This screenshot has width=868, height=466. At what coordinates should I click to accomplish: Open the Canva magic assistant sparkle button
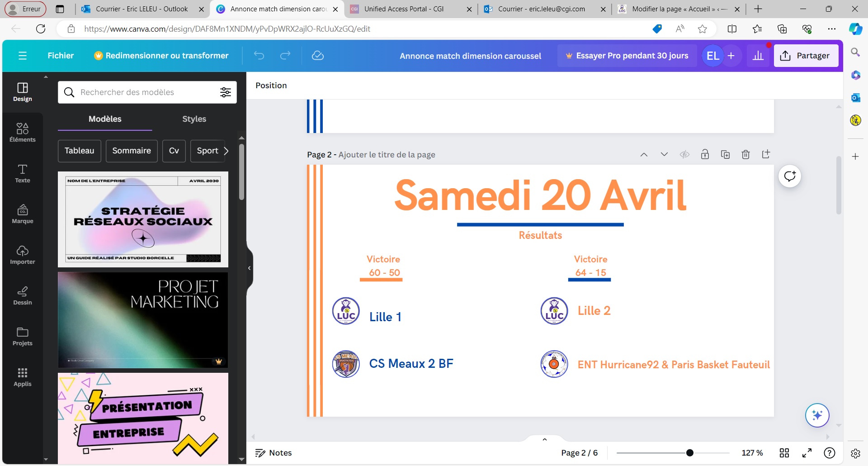pos(817,415)
